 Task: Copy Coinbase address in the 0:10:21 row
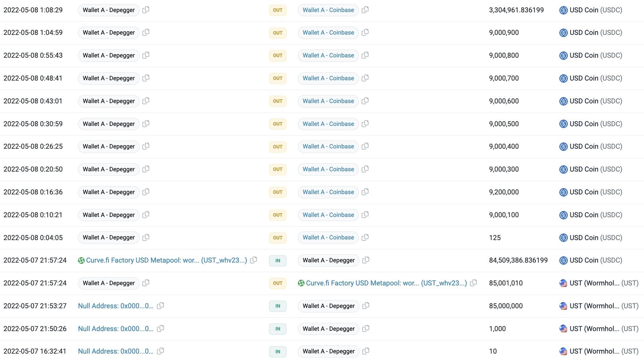coord(365,215)
